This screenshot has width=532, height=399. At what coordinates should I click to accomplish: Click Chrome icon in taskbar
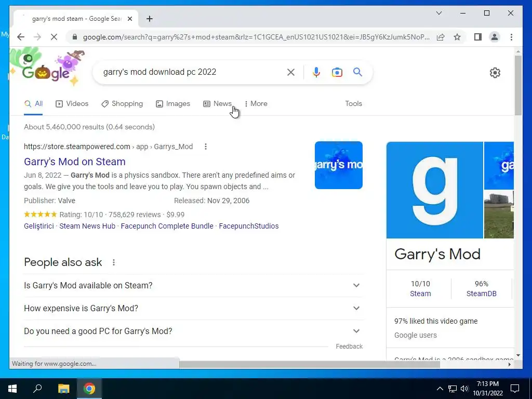(89, 389)
